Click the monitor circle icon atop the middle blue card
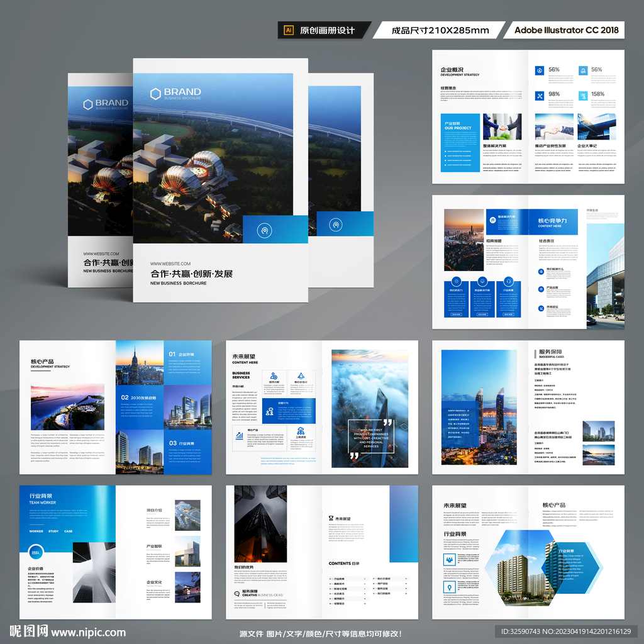The width and height of the screenshot is (644, 644). (482, 281)
